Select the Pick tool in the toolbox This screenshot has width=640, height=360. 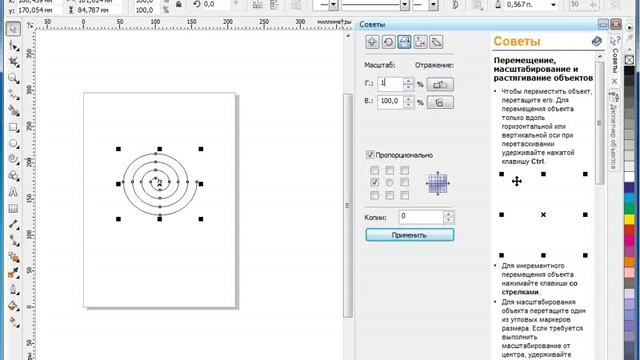(x=13, y=29)
